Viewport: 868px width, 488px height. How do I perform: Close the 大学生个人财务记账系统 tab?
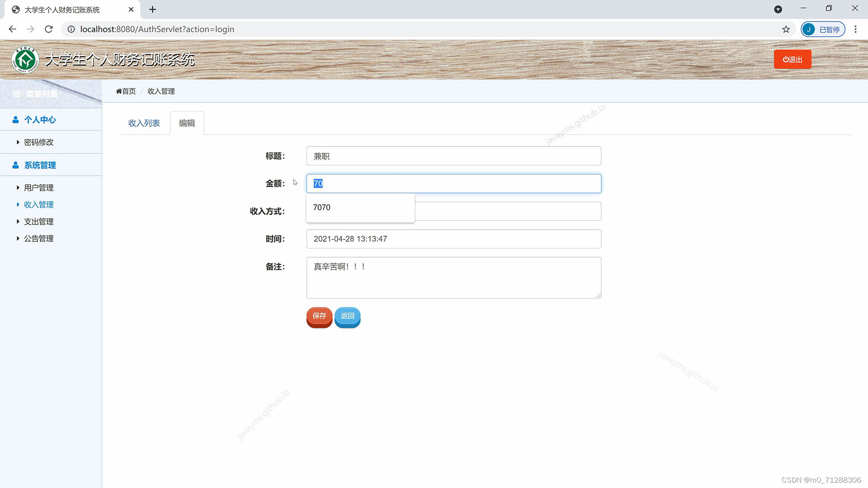[x=131, y=9]
